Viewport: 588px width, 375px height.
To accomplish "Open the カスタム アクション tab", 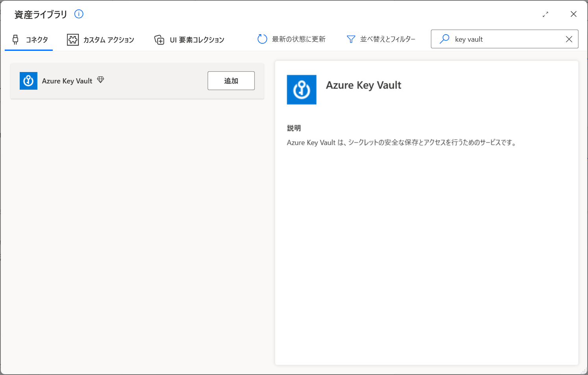I will [100, 40].
